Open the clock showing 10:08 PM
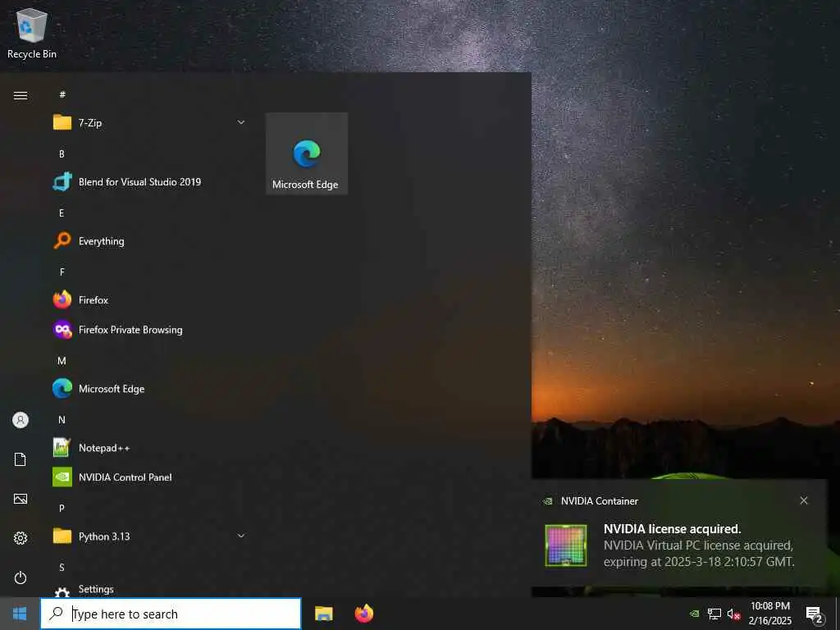 [770, 614]
